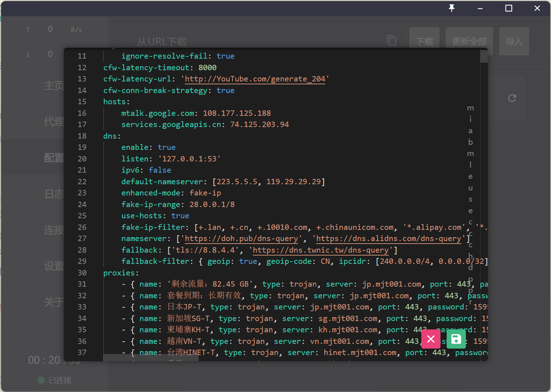Open the 代理 proxies tab in sidebar
The width and height of the screenshot is (551, 392).
click(x=54, y=121)
